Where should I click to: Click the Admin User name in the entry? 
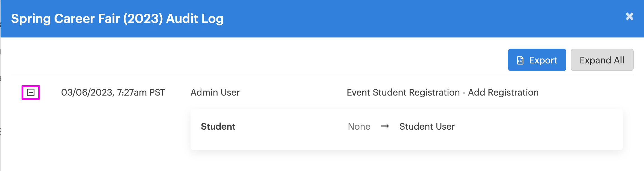[215, 92]
